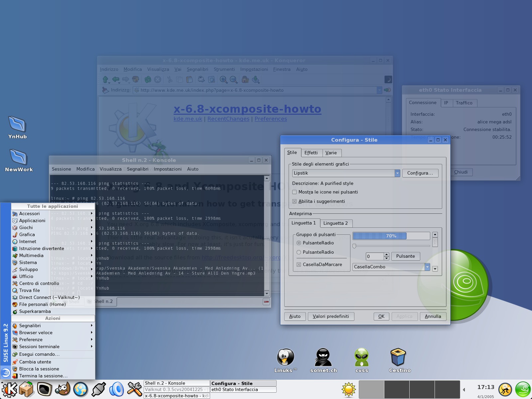The width and height of the screenshot is (532, 399).
Task: Toggle the CasellaDaMarcare checkbox
Action: (x=299, y=265)
